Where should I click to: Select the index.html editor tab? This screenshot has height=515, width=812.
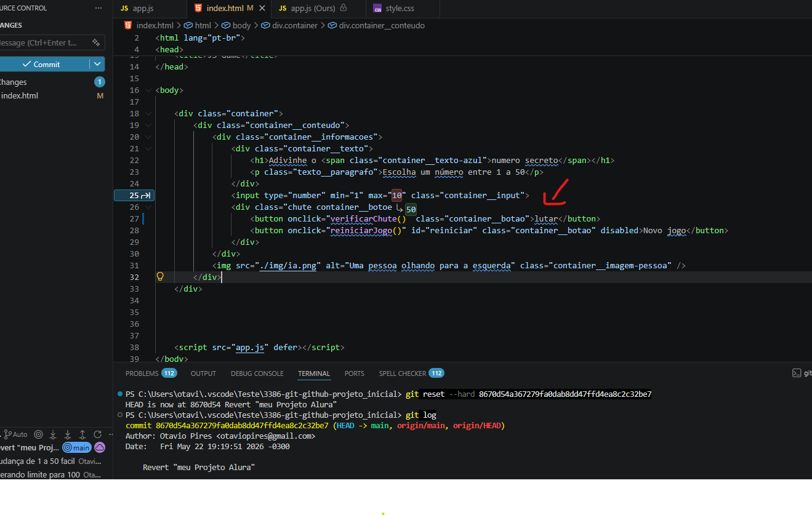tap(229, 8)
